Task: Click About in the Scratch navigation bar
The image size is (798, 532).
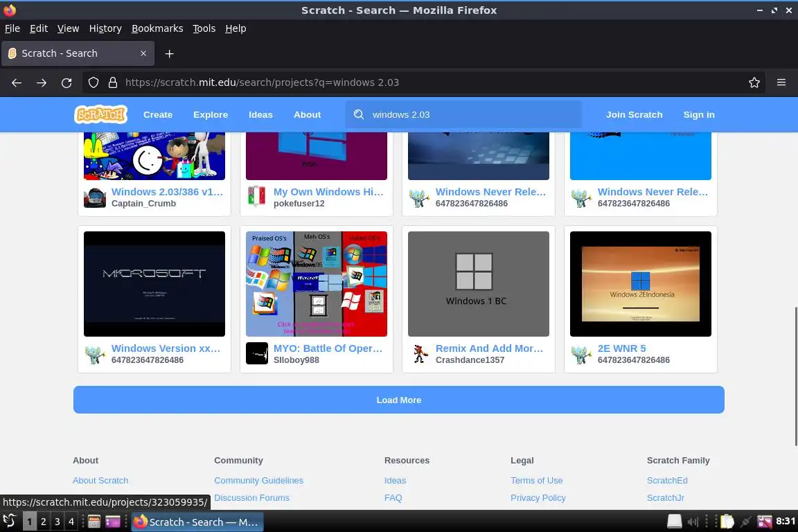Action: (307, 114)
